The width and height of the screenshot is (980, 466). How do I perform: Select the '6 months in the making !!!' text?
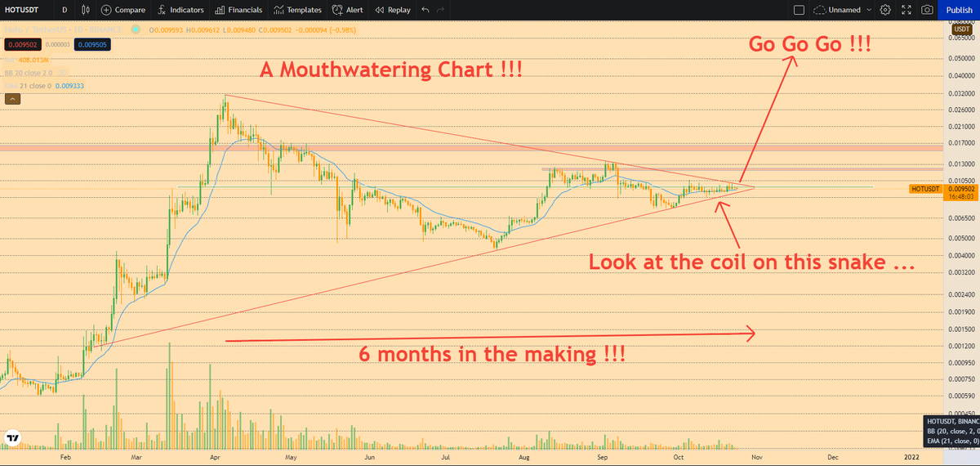(x=493, y=354)
